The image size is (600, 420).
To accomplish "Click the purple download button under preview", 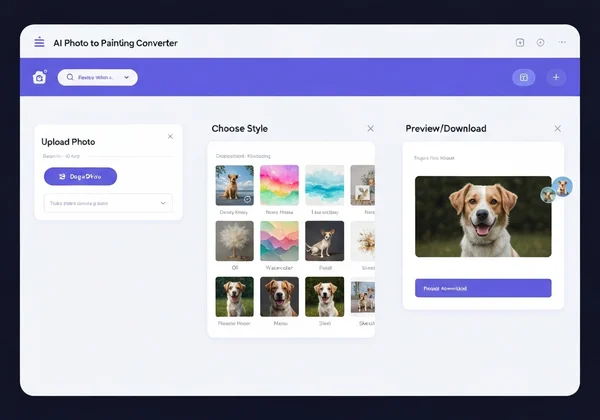I will point(483,288).
